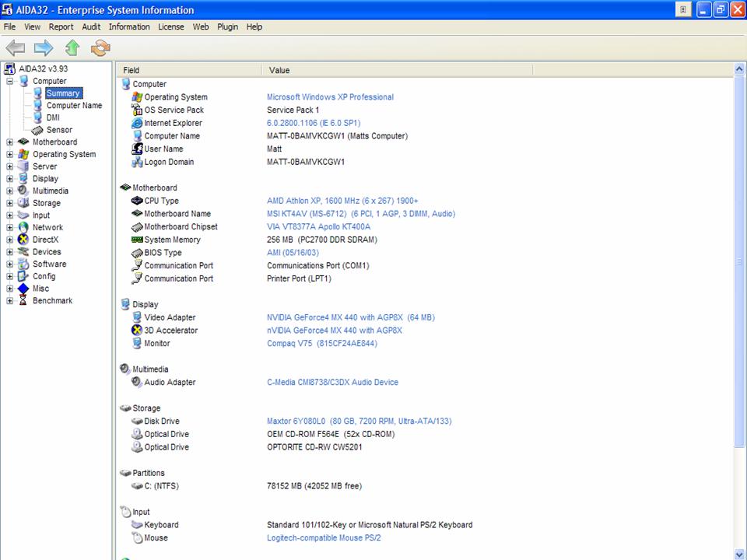Click the User Name icon in the list
Viewport: 747px width, 560px height.
[x=137, y=149]
